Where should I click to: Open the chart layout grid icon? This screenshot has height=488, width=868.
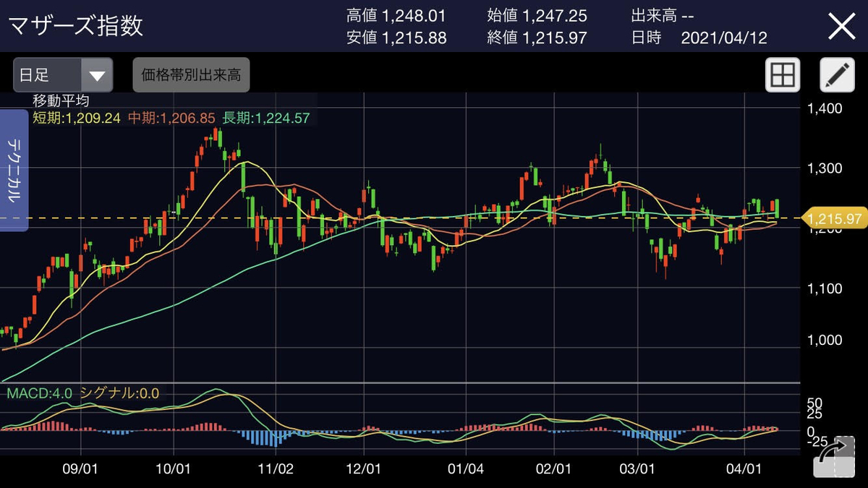(783, 74)
